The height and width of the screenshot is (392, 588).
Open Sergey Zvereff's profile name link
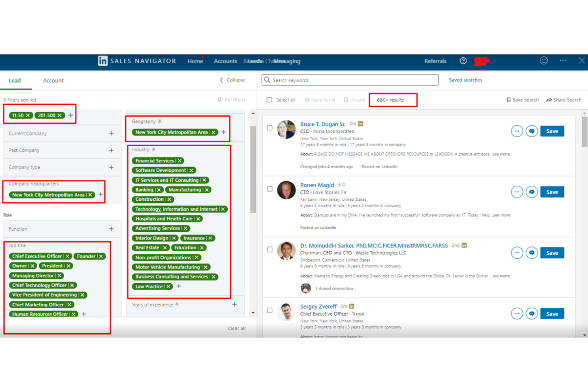point(318,306)
